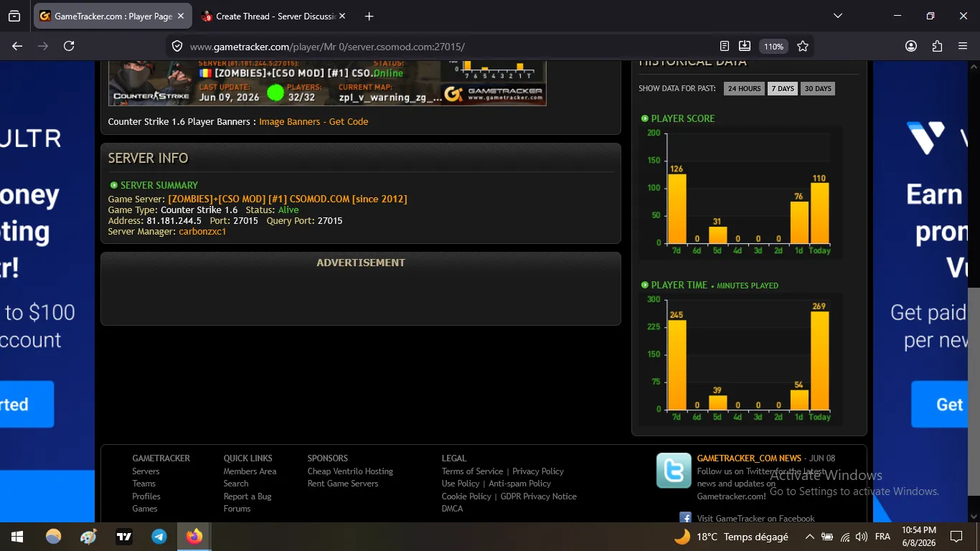Viewport: 980px width, 551px height.
Task: Open the weather widget showing 18°C
Action: point(731,537)
